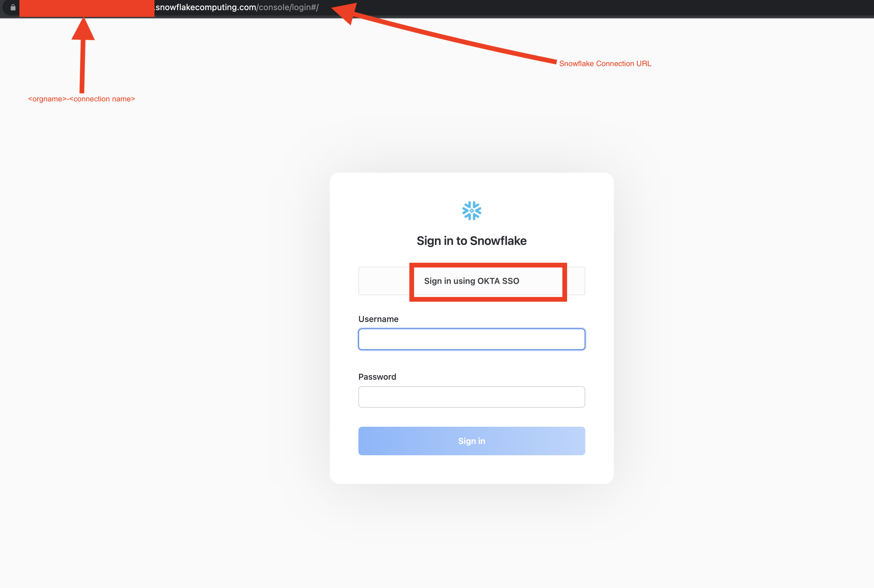Click snowflakecomputing.com domain text in address bar
Image resolution: width=874 pixels, height=588 pixels.
coord(206,7)
